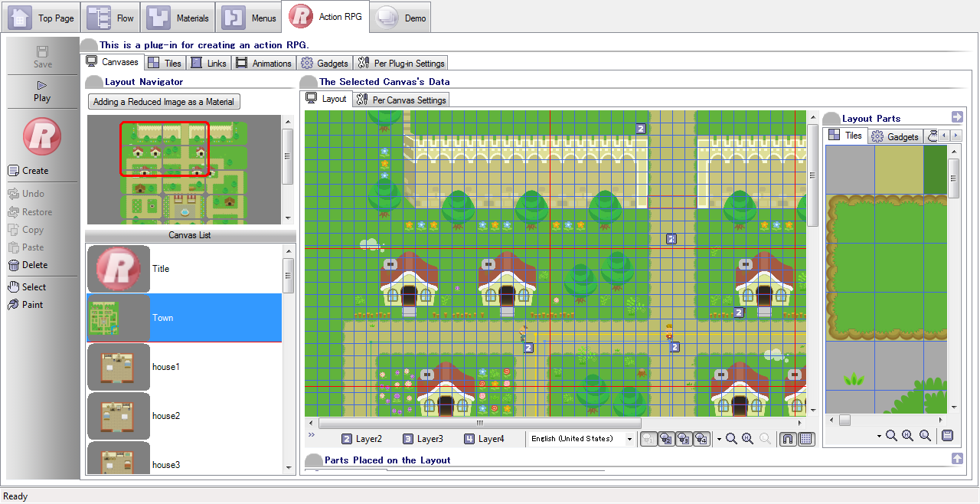Select the house1 canvas

[184, 367]
